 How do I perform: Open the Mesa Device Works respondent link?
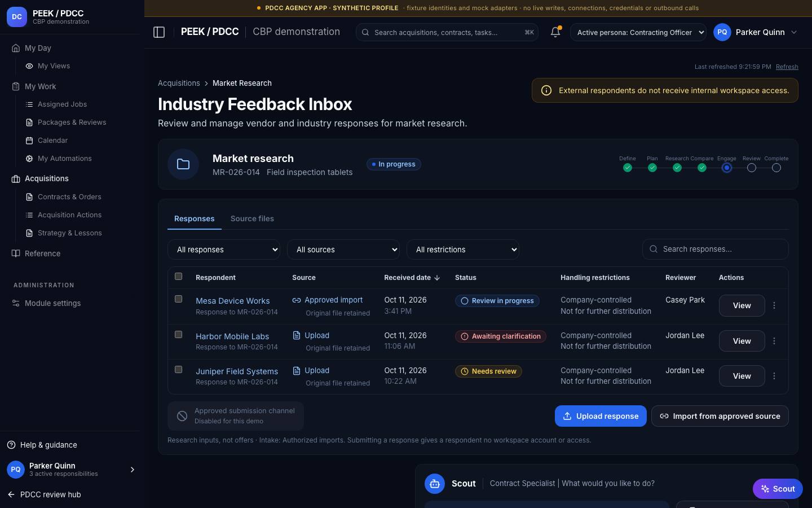point(232,301)
